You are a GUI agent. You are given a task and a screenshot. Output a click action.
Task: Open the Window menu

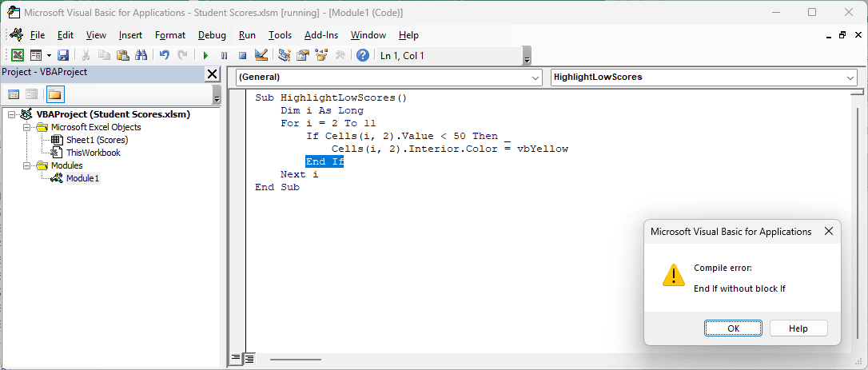tap(368, 35)
